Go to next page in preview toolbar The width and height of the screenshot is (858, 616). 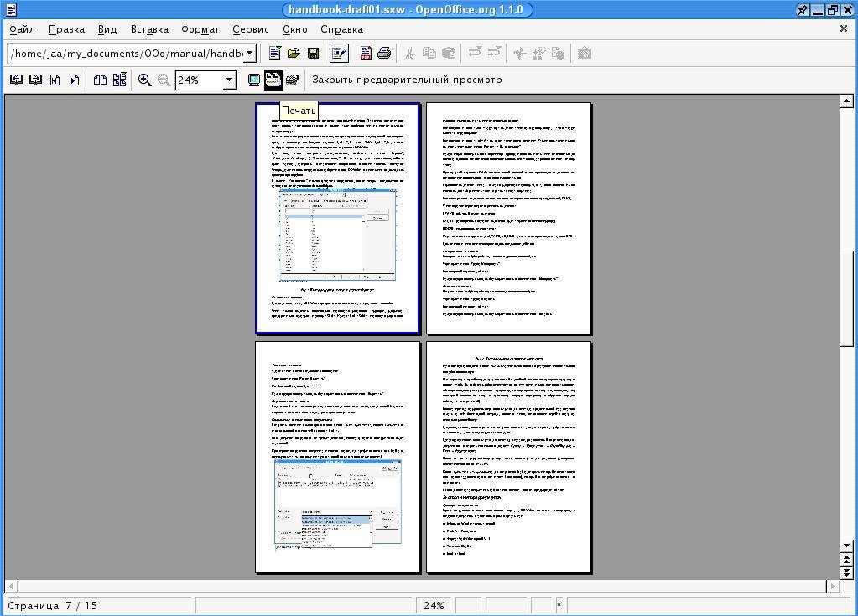click(x=35, y=80)
